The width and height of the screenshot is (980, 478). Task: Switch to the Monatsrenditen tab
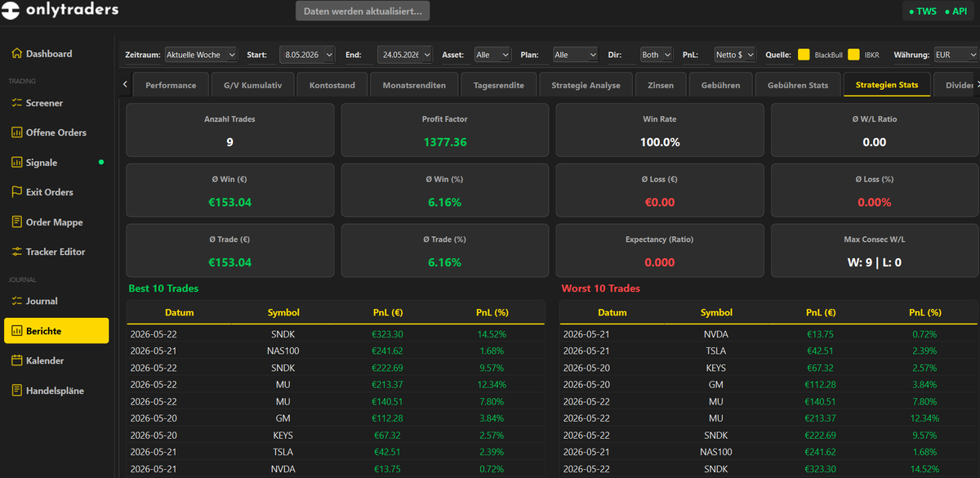point(414,85)
